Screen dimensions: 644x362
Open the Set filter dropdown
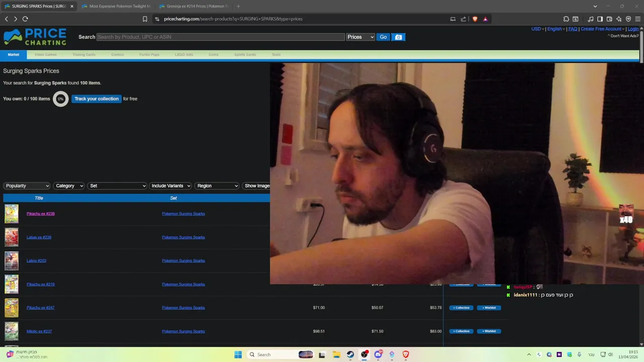[x=117, y=186]
